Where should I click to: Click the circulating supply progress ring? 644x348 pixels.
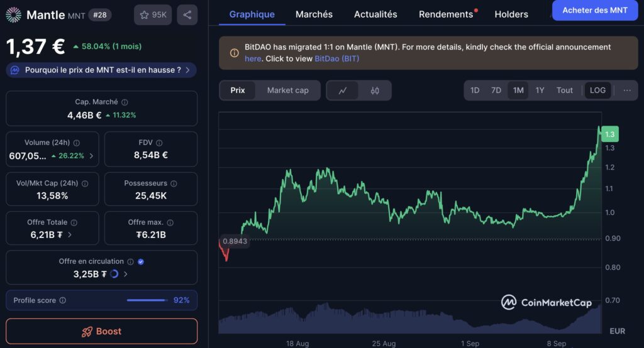114,274
